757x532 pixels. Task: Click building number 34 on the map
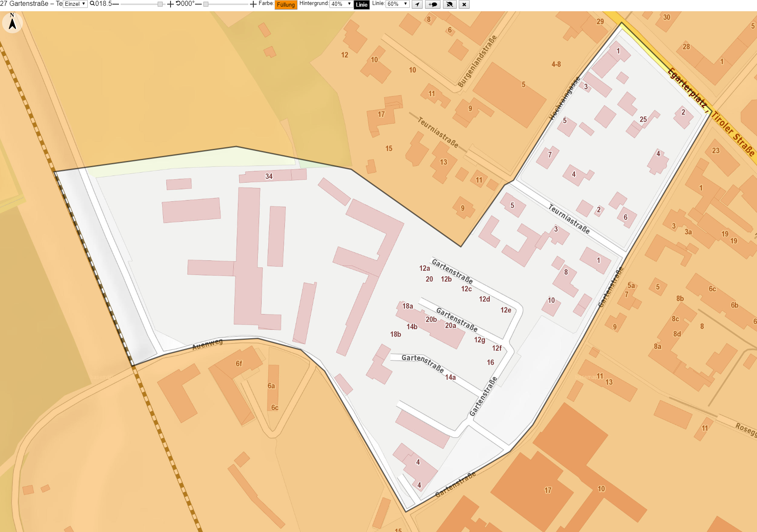[269, 176]
